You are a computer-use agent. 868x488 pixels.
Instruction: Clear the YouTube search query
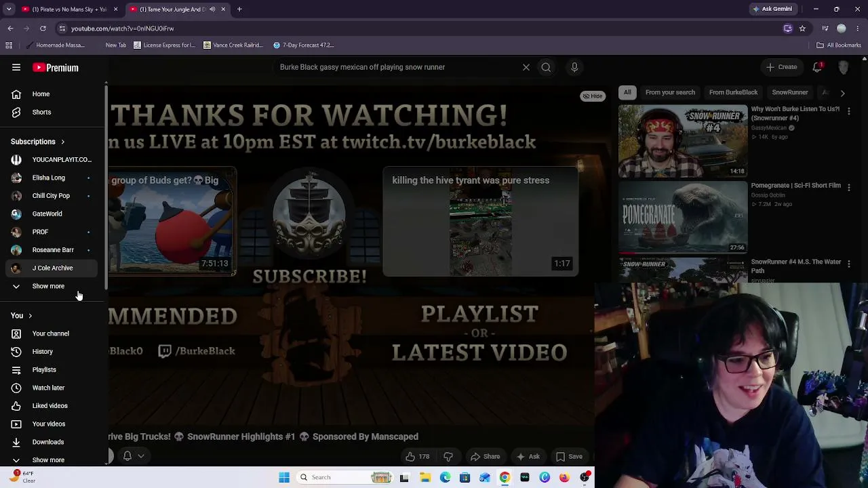pos(526,67)
